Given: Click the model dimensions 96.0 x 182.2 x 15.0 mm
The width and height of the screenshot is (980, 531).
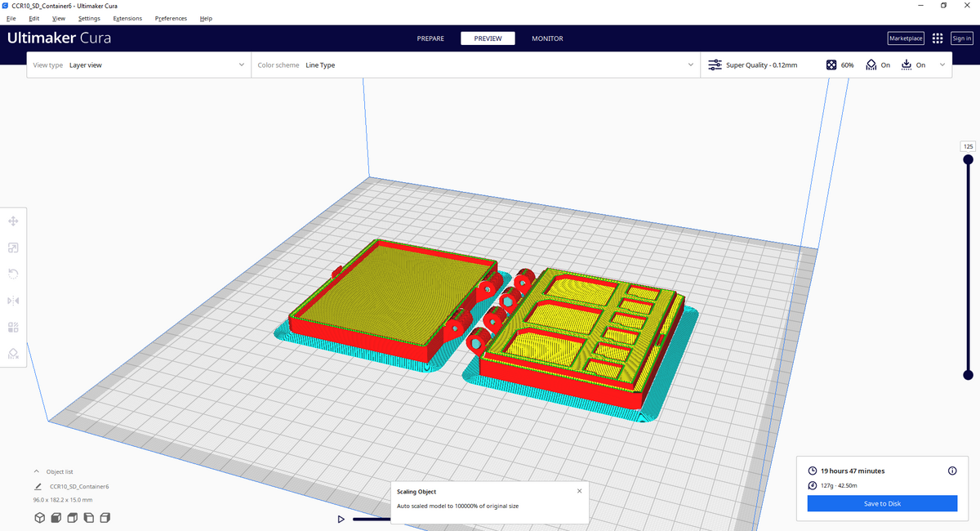Looking at the screenshot, I should pyautogui.click(x=62, y=499).
